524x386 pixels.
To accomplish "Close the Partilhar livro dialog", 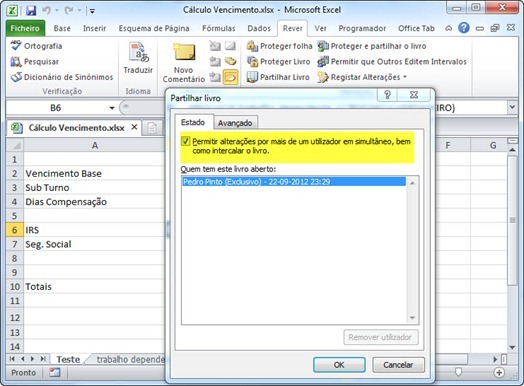I will pos(414,95).
